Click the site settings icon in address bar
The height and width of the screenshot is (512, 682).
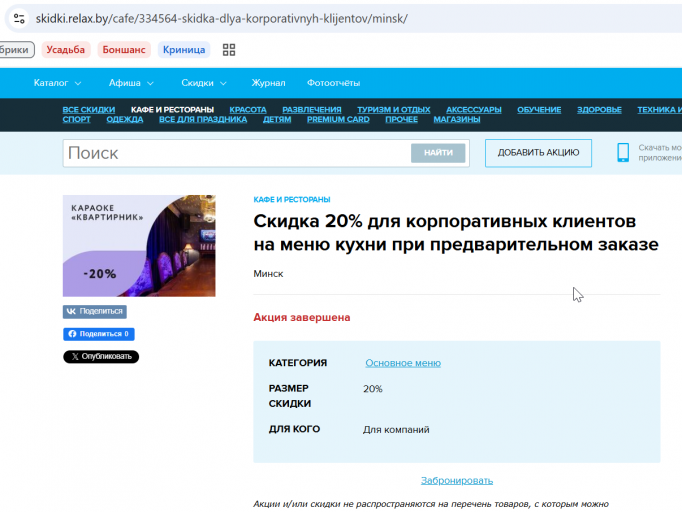19,19
